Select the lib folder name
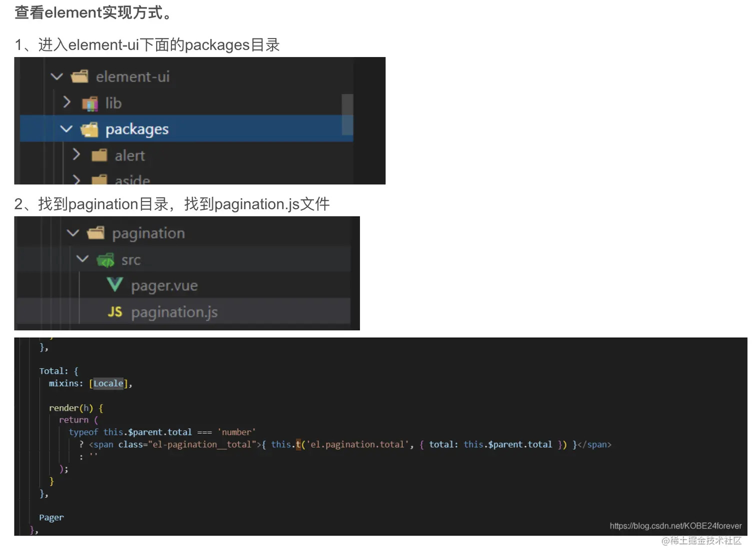The image size is (756, 560). coord(113,103)
